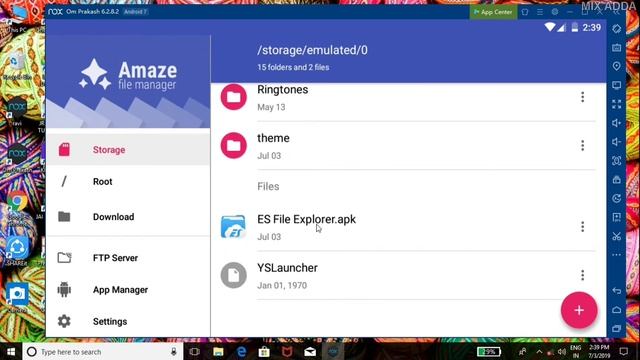Click the YSLauncher file name
The width and height of the screenshot is (640, 360).
(287, 268)
